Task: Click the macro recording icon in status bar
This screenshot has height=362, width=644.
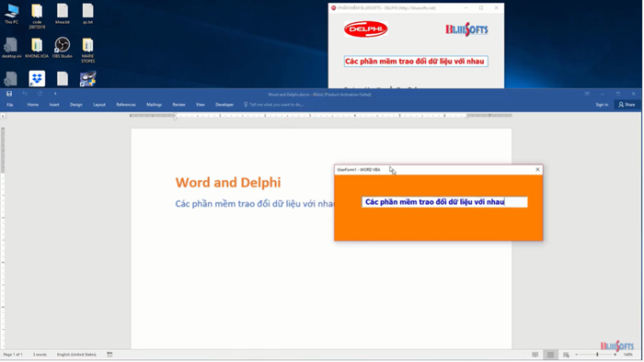Action: coord(109,355)
